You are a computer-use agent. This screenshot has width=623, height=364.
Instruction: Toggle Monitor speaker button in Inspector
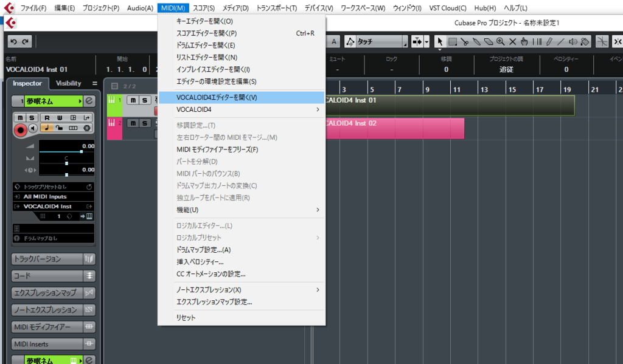coord(33,128)
